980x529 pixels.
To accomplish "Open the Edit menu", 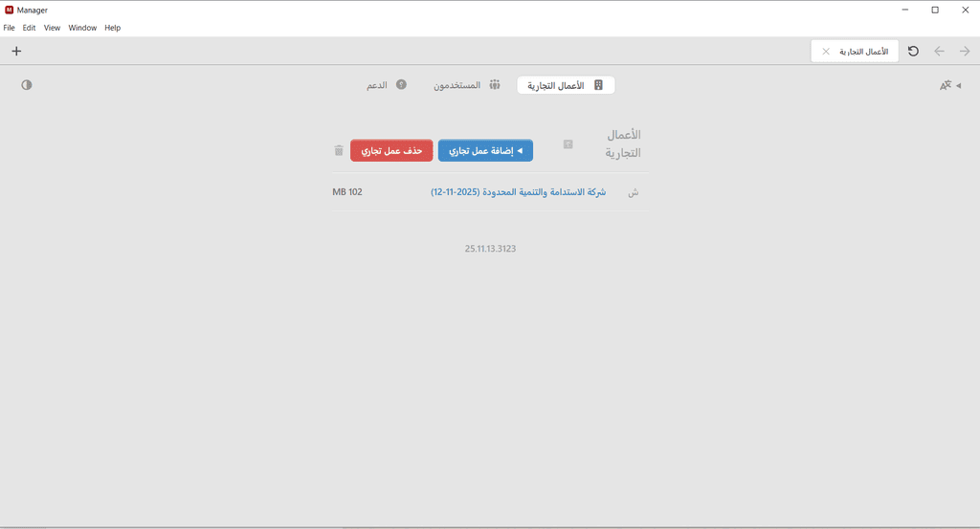I will (x=29, y=28).
